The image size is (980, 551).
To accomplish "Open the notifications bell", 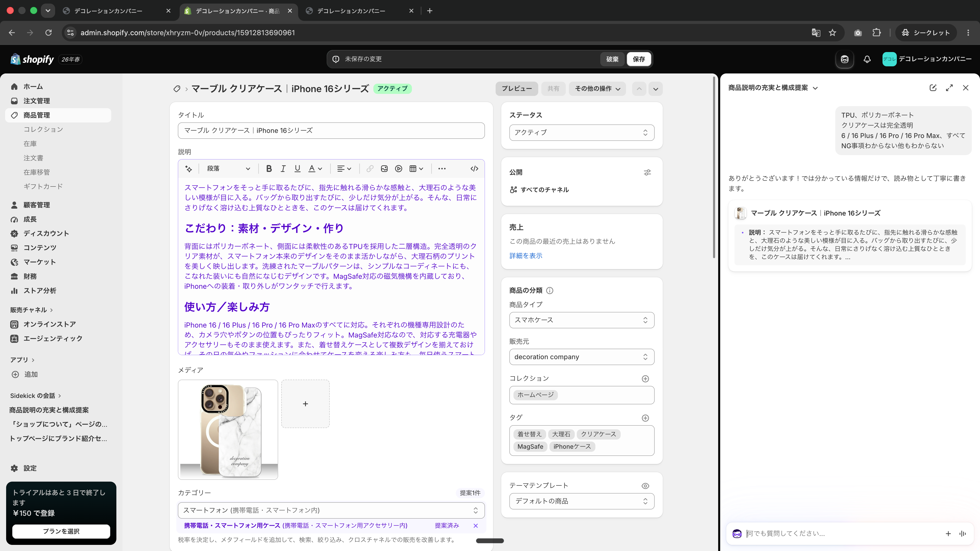I will [x=867, y=59].
